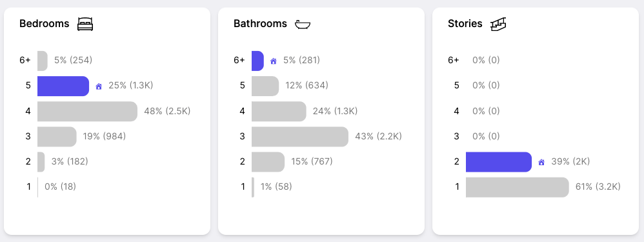Click the 2 bathrooms bar at 15%
The height and width of the screenshot is (242, 644).
coord(268,162)
